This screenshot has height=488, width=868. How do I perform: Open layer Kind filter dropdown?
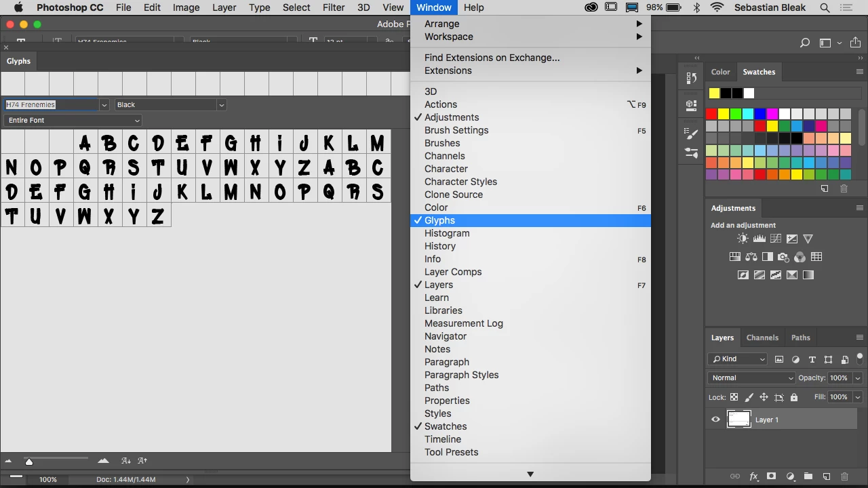[737, 359]
